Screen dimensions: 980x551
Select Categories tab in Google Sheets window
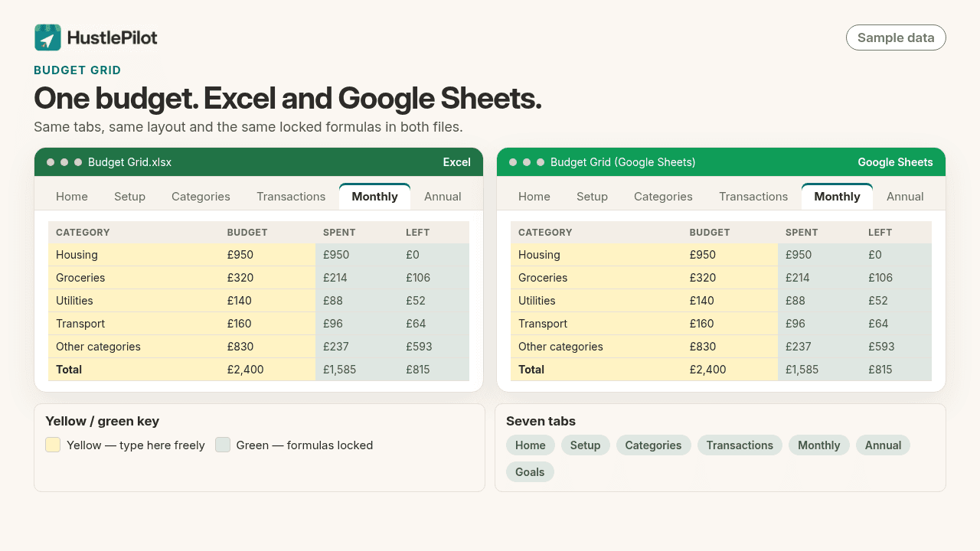pos(663,197)
